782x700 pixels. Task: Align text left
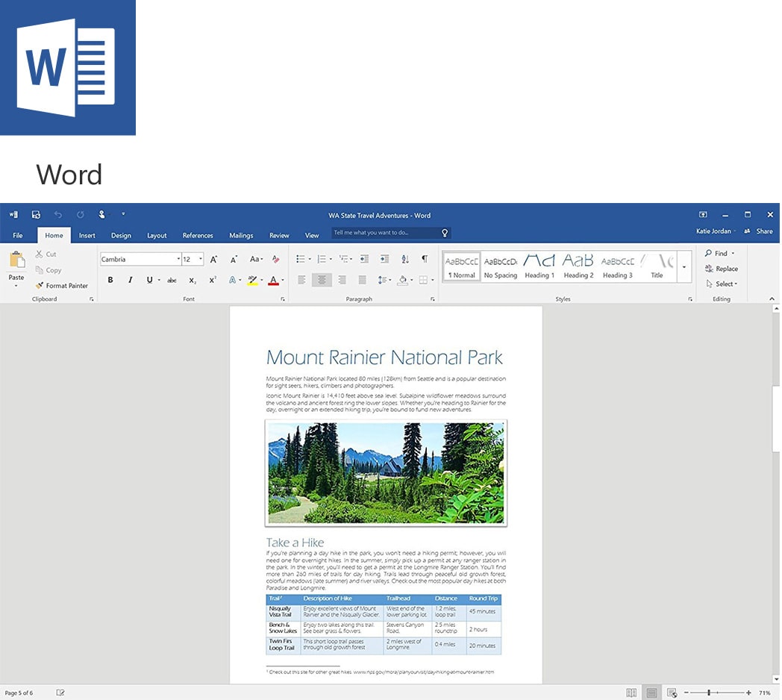(x=301, y=280)
